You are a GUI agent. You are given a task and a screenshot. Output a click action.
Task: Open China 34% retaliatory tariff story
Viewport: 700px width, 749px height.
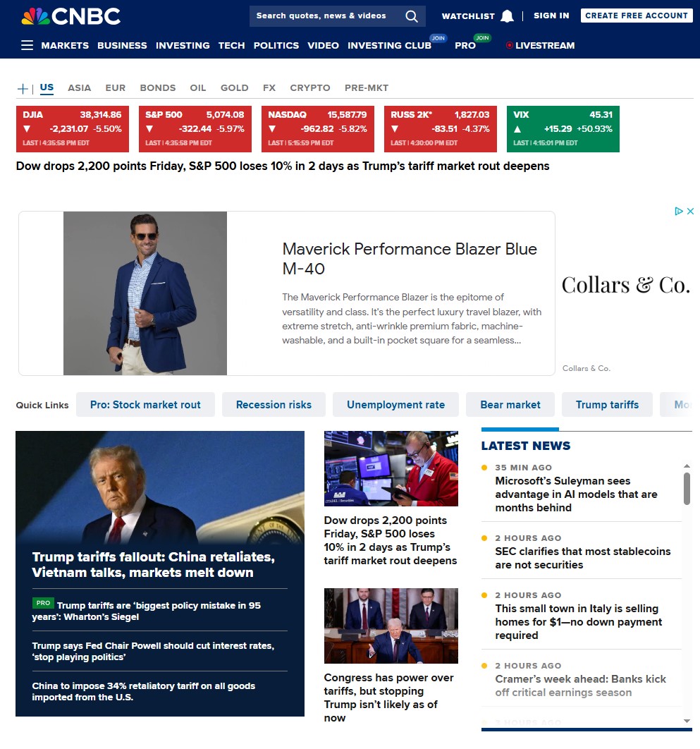pos(144,691)
